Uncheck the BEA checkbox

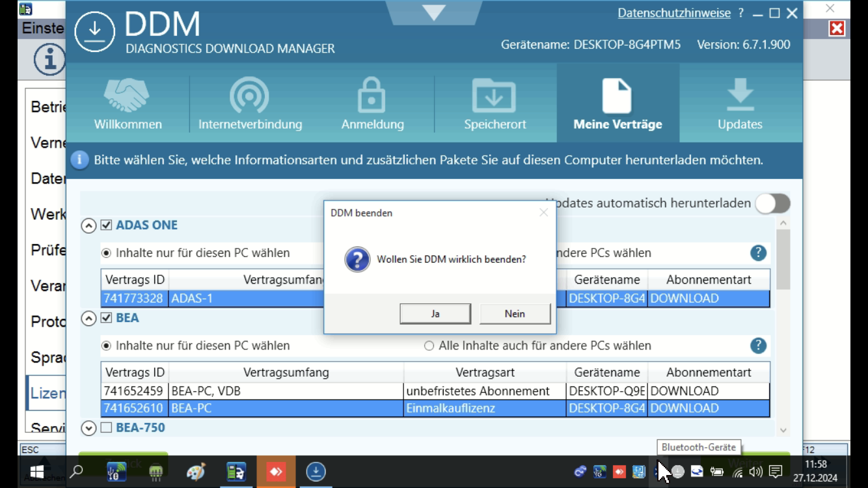pos(107,318)
